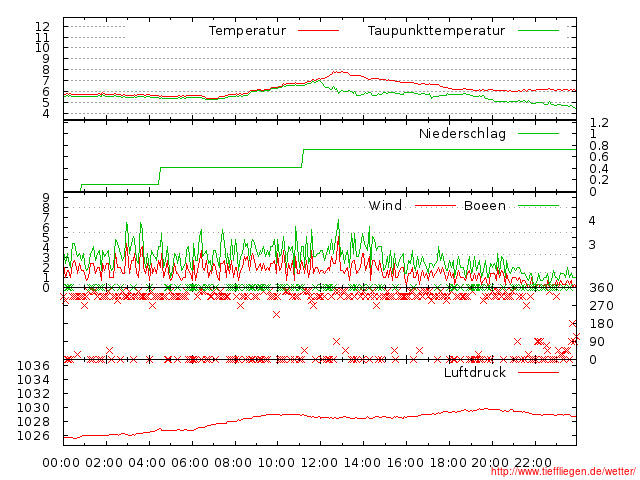Click the 1036 pressure axis value

(33, 366)
